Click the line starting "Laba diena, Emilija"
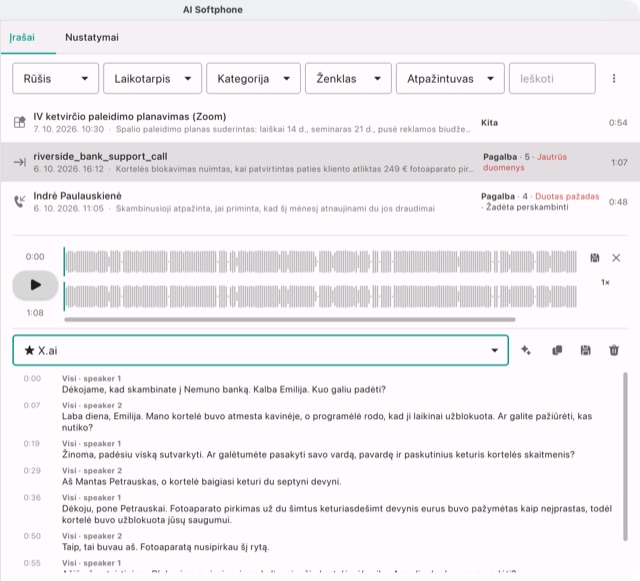This screenshot has width=640, height=581. coord(327,422)
